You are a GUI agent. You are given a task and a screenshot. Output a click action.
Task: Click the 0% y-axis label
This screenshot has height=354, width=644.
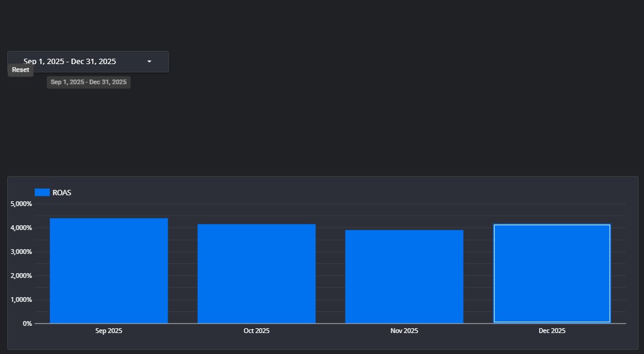point(27,323)
